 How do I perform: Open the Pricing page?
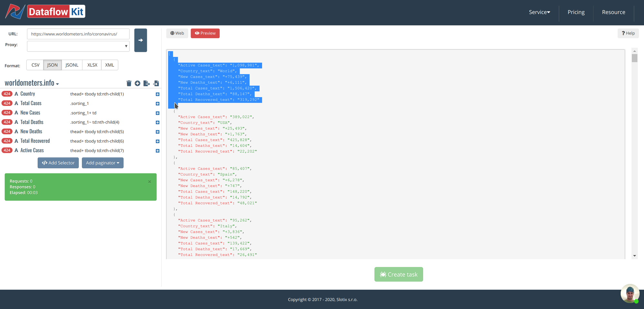click(576, 12)
